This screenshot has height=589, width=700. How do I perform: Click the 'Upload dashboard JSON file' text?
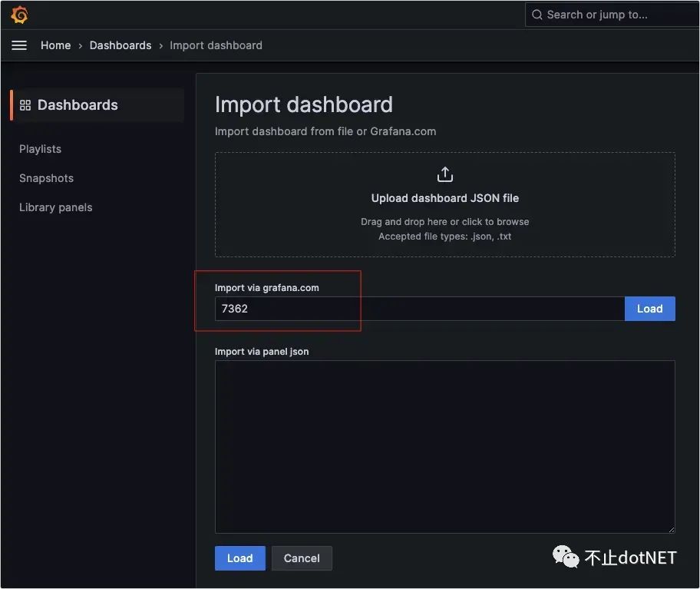click(444, 198)
